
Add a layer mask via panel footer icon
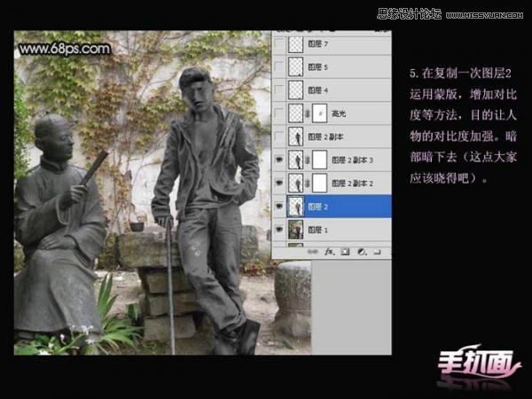pos(346,252)
